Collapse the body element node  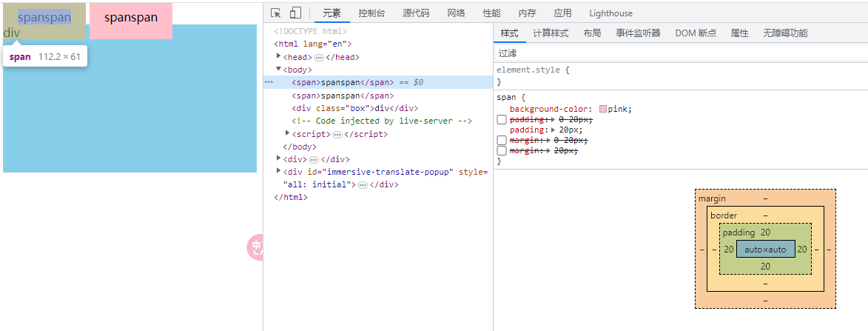click(x=279, y=69)
